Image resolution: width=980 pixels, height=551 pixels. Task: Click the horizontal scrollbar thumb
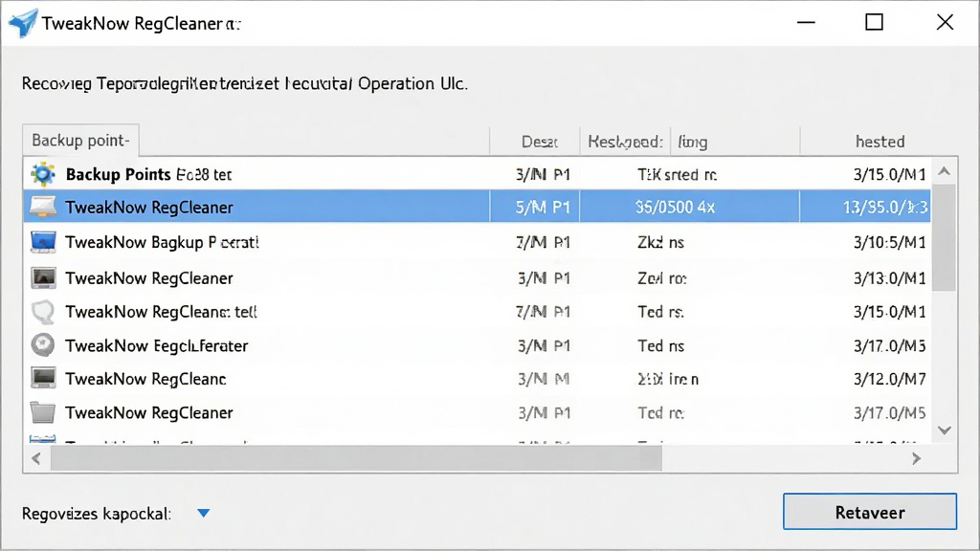(356, 458)
